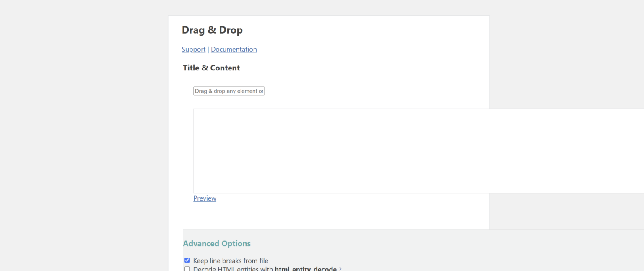
Task: Click inside the large content text area
Action: pyautogui.click(x=377, y=151)
